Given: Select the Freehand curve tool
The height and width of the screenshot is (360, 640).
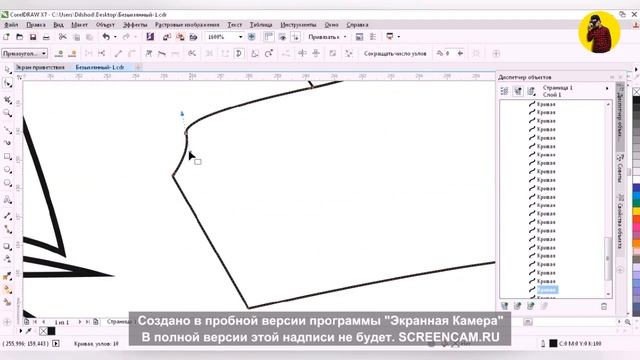Looking at the screenshot, I should [x=7, y=130].
